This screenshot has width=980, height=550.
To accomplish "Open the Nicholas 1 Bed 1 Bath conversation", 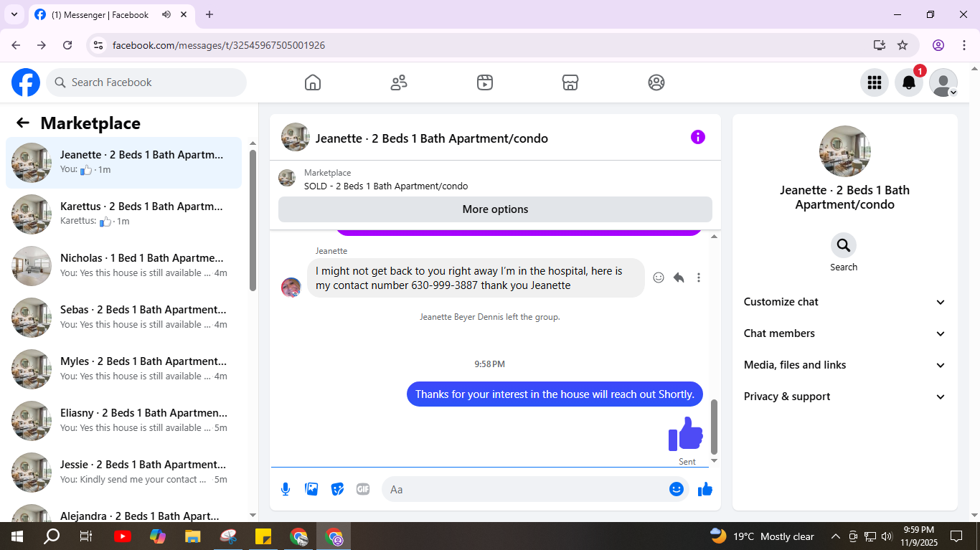I will pyautogui.click(x=124, y=266).
